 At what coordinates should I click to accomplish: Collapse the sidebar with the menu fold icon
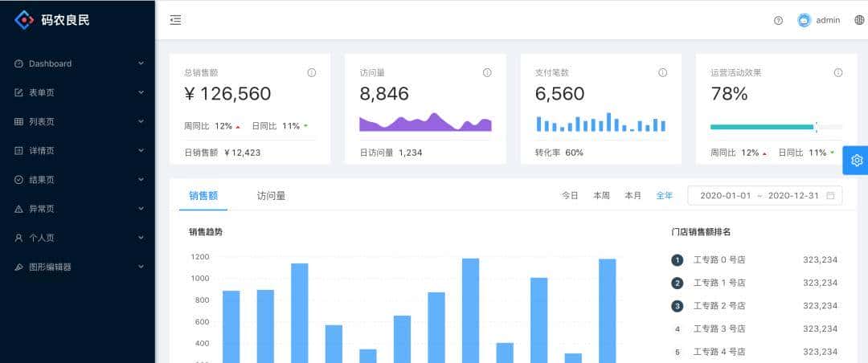(x=175, y=20)
